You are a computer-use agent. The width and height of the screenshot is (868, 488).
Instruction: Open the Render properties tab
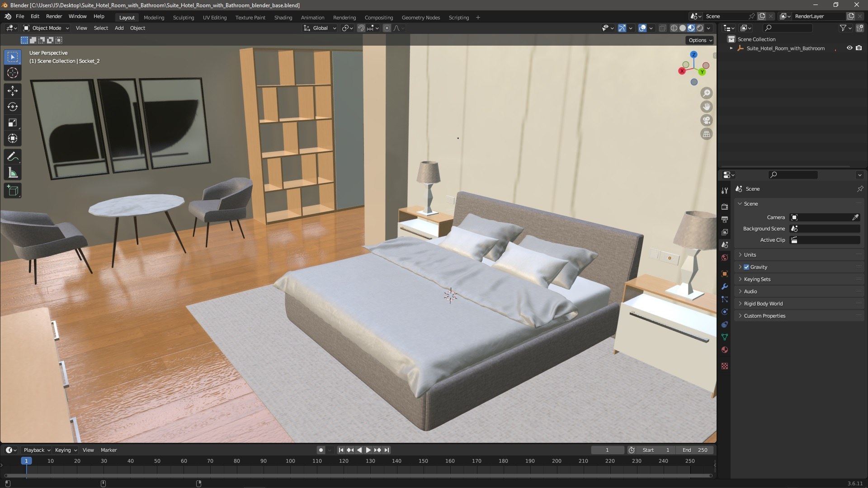pos(725,206)
